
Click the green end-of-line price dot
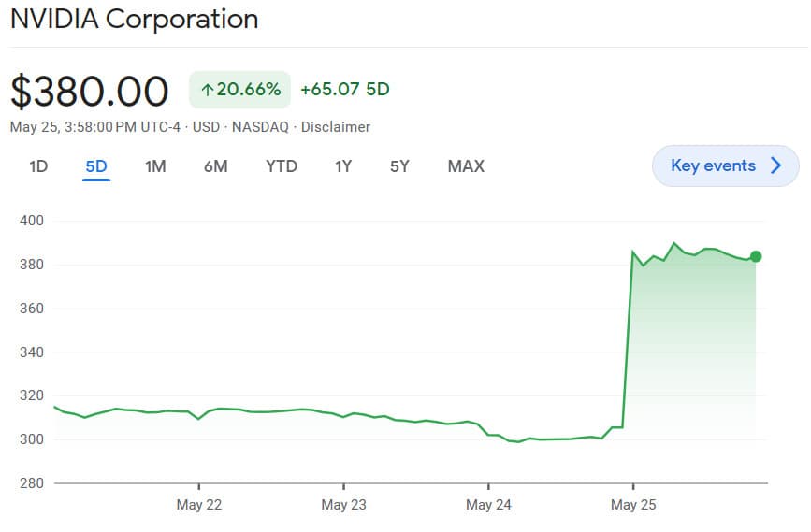(756, 256)
